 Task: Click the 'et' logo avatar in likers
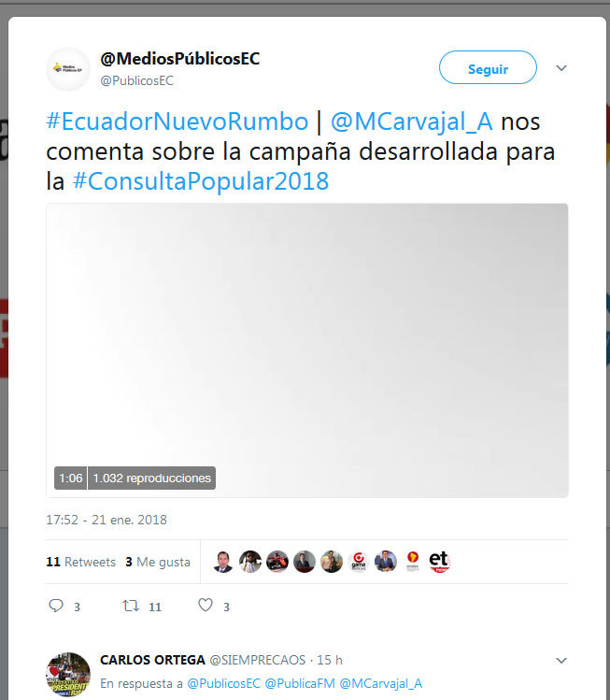tap(440, 562)
